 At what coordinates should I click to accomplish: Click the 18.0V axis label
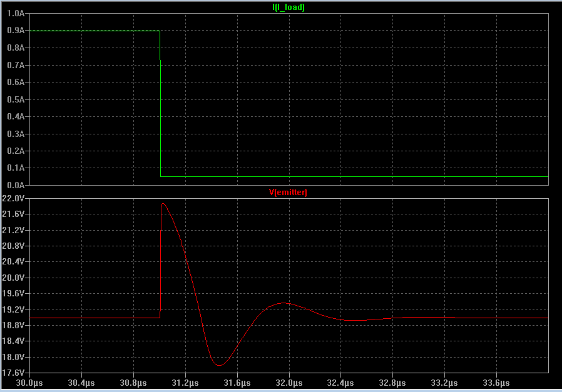pos(13,357)
